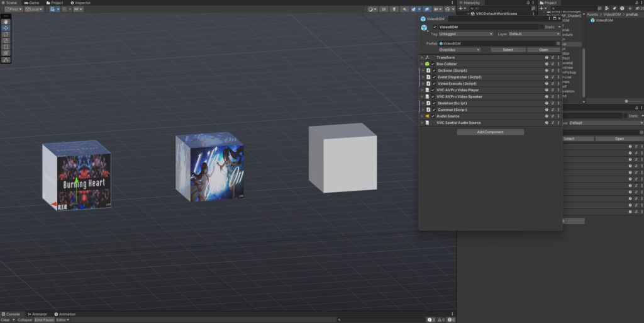The height and width of the screenshot is (323, 644).
Task: Open the Local handle rotation dropdown
Action: coord(34,9)
